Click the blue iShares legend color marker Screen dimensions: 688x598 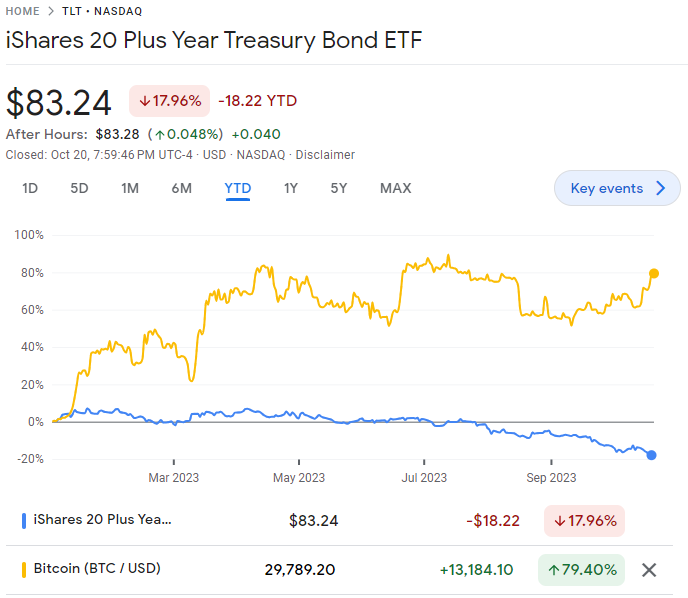click(x=23, y=520)
